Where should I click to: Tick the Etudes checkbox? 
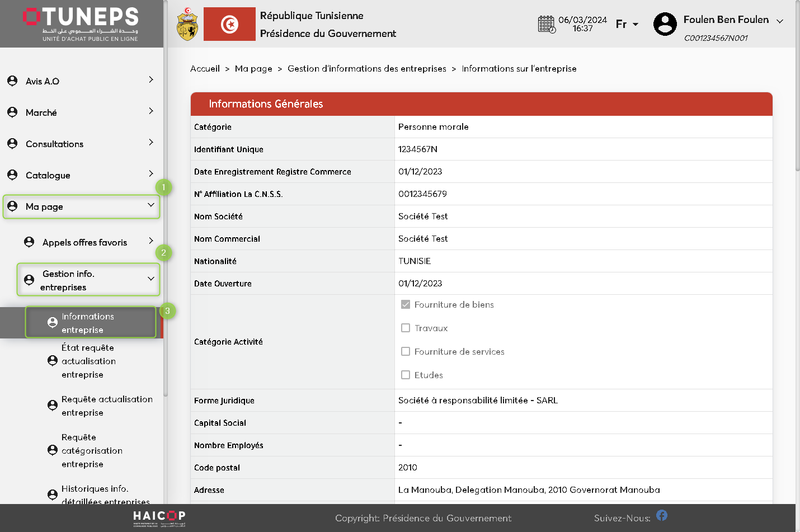click(x=406, y=375)
